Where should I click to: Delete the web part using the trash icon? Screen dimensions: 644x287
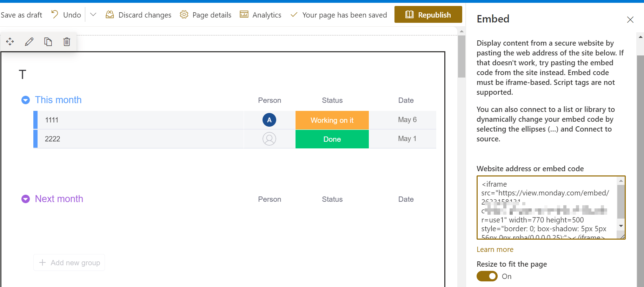(67, 42)
